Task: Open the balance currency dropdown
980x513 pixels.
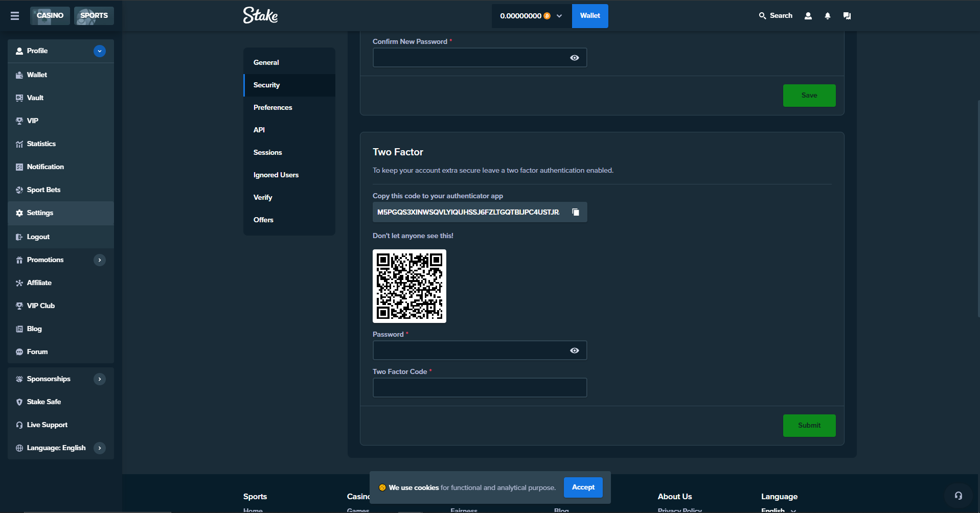Action: (559, 16)
